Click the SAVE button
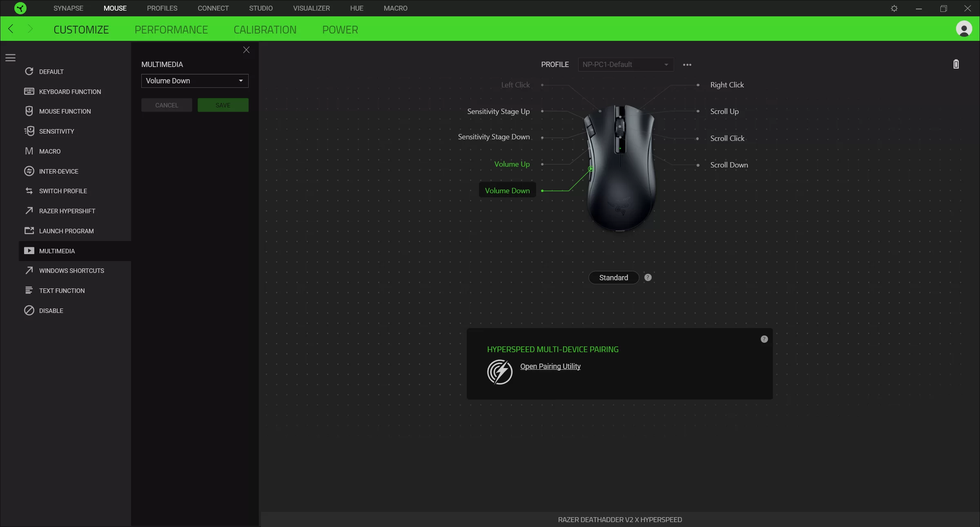This screenshot has height=527, width=980. tap(223, 105)
